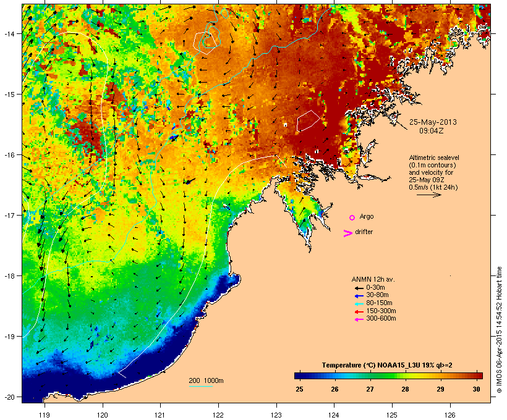Click the '30-80m' depth label
The width and height of the screenshot is (507, 420).
pos(377,295)
